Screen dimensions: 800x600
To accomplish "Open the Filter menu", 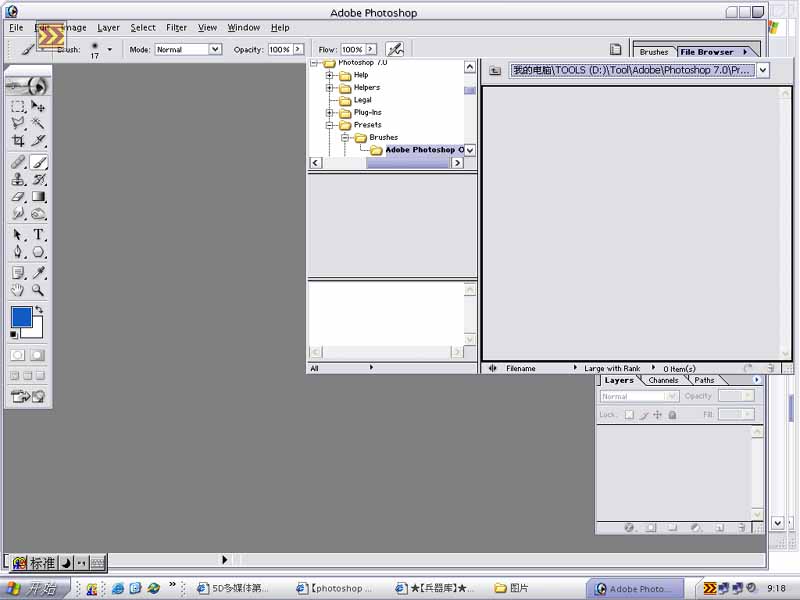I will coord(177,28).
